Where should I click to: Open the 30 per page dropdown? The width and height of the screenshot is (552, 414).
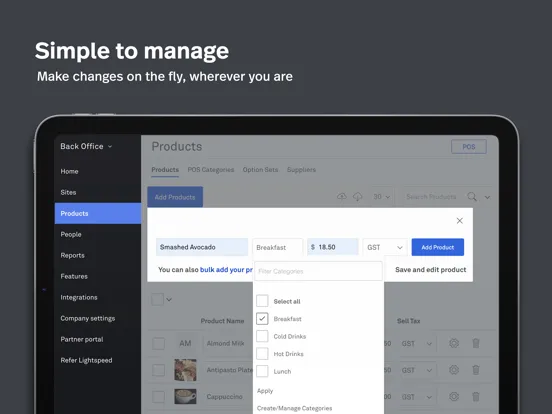(x=381, y=197)
